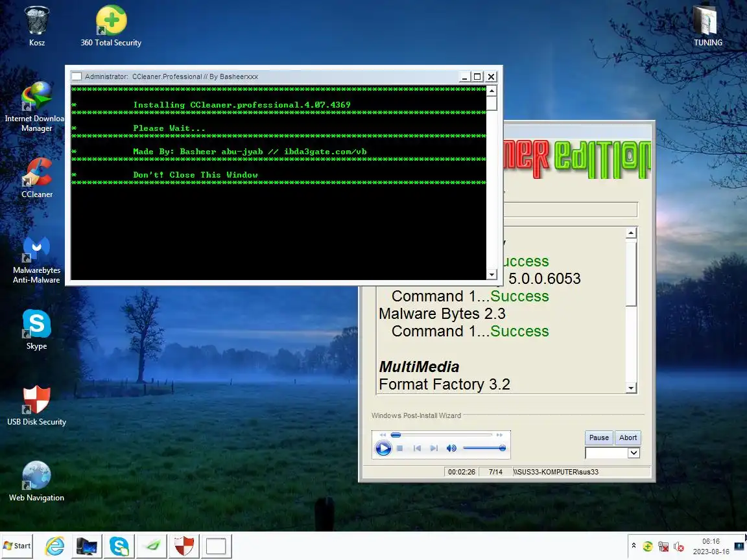This screenshot has width=747, height=560.
Task: Open the dropdown below Pause and Abort
Action: (x=633, y=453)
